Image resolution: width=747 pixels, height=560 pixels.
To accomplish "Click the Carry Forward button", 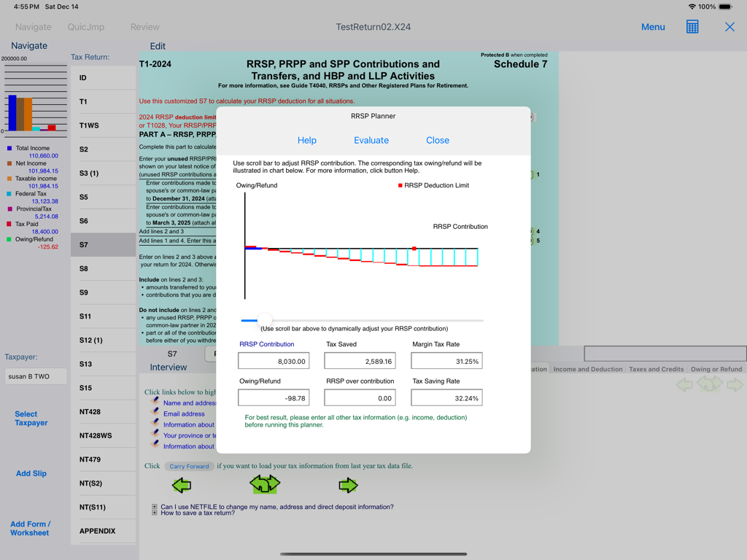I will [189, 466].
